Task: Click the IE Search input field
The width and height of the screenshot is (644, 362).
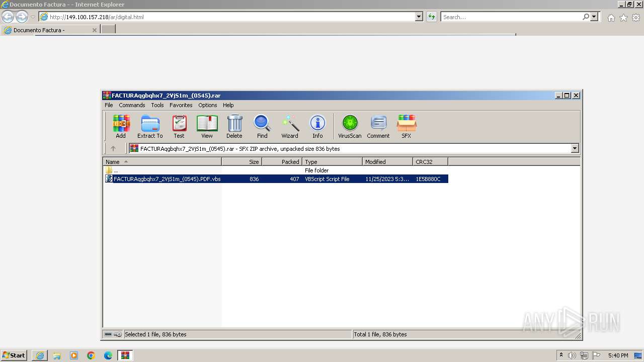Action: tap(511, 17)
